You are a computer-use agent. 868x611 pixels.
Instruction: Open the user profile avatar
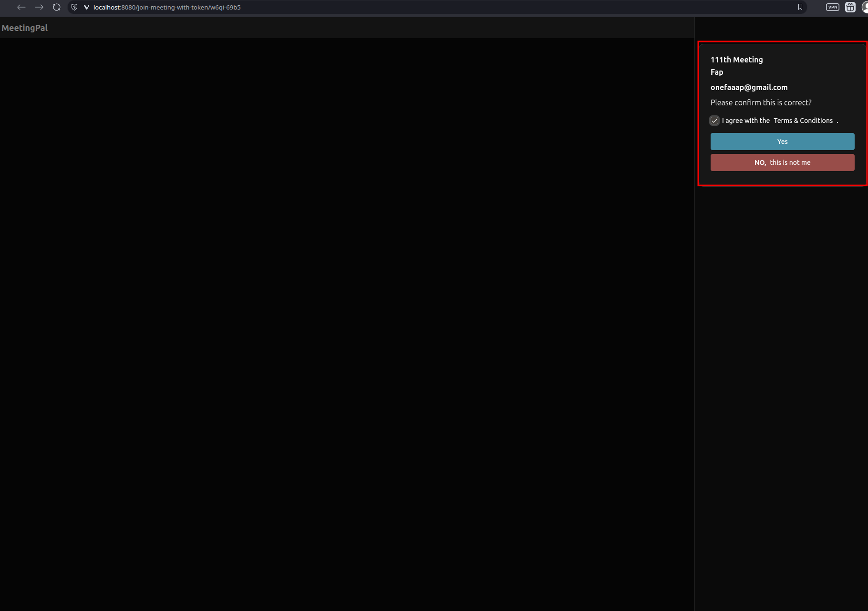tap(865, 7)
